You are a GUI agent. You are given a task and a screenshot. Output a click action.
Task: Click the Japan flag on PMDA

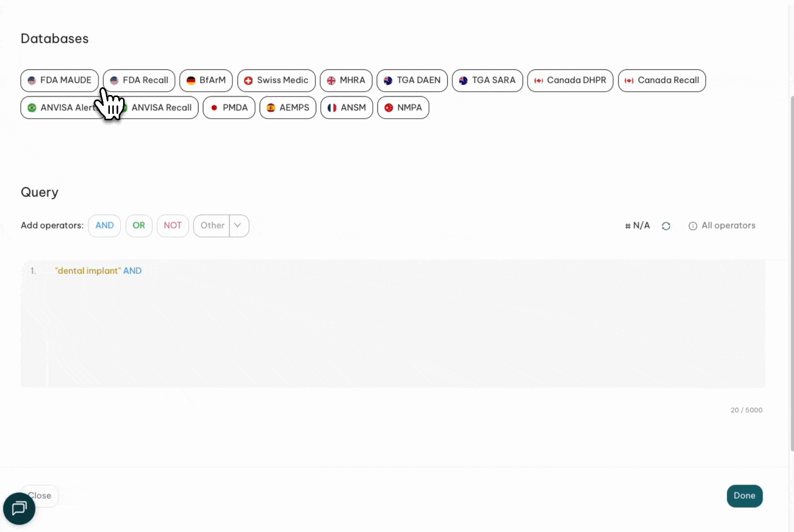coord(214,108)
